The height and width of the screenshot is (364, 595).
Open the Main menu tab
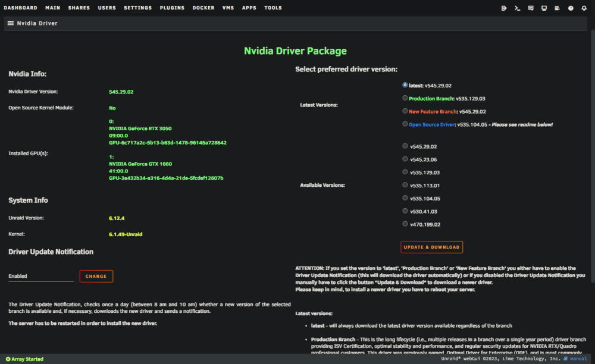pyautogui.click(x=53, y=8)
